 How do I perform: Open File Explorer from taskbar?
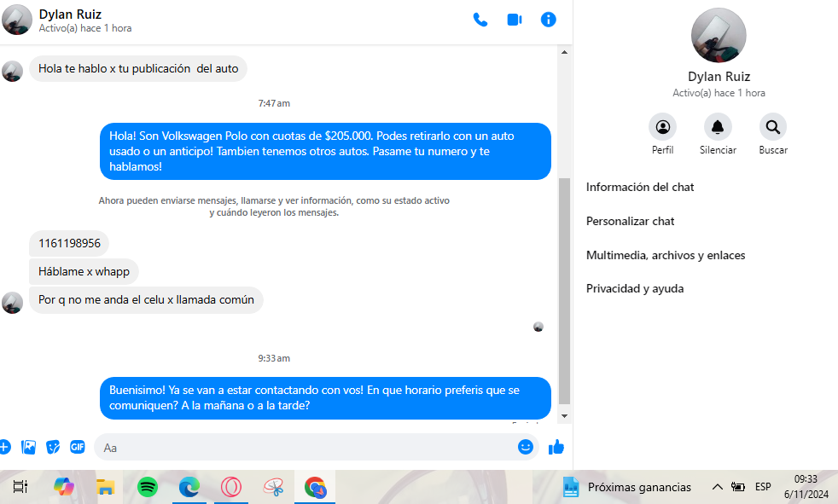(106, 487)
